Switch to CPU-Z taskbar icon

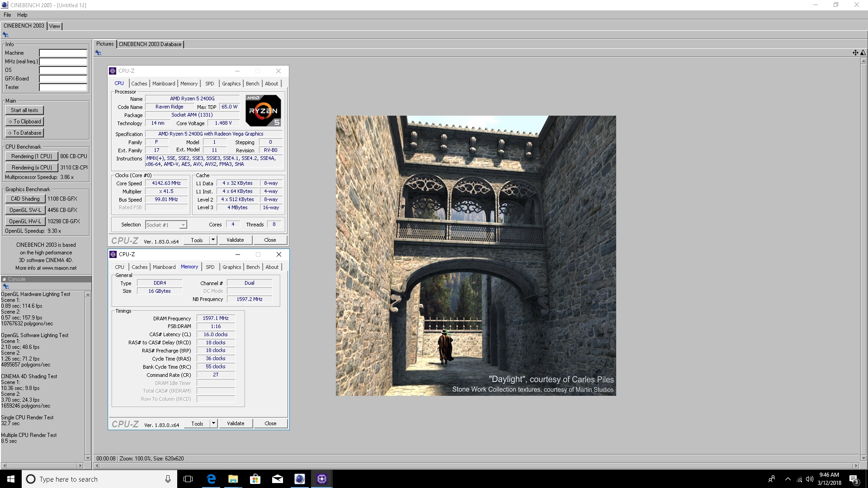pyautogui.click(x=322, y=479)
